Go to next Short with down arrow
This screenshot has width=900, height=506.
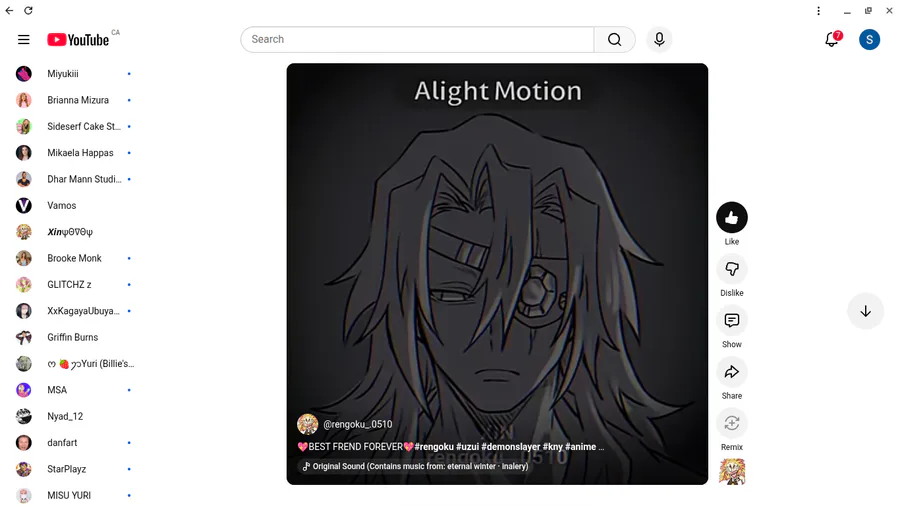(x=866, y=312)
